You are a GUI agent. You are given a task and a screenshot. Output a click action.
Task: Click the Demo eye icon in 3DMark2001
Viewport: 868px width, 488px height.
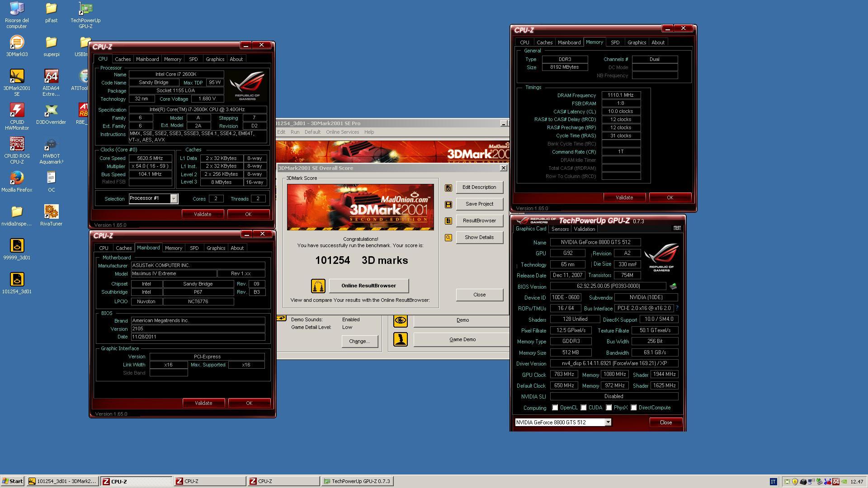(x=400, y=320)
